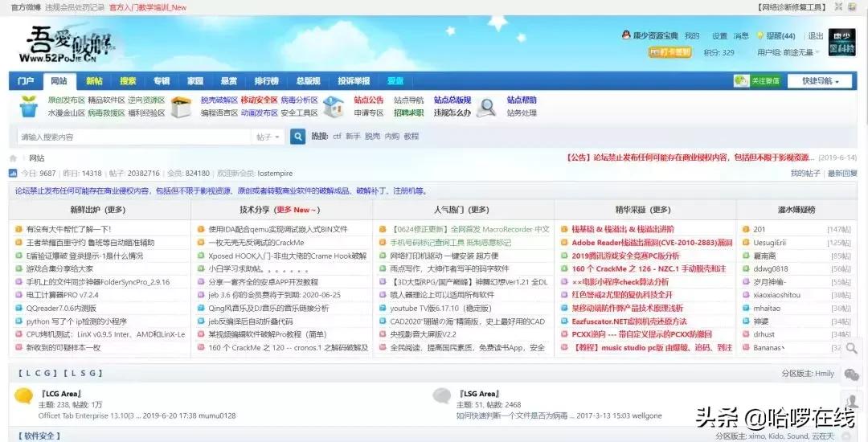This screenshot has height=442, width=868.
Task: Expand the 用户组: 前途无量 dropdown arrow
Action: [x=817, y=53]
